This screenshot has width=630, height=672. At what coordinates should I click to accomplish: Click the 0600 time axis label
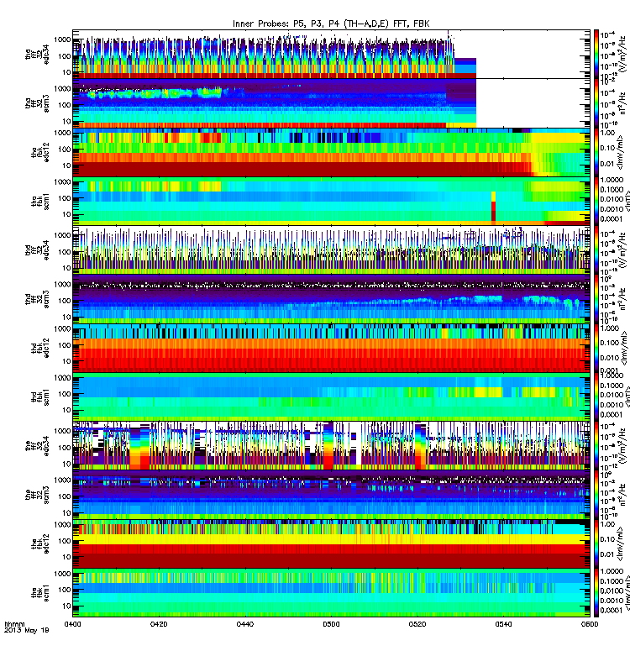click(590, 624)
